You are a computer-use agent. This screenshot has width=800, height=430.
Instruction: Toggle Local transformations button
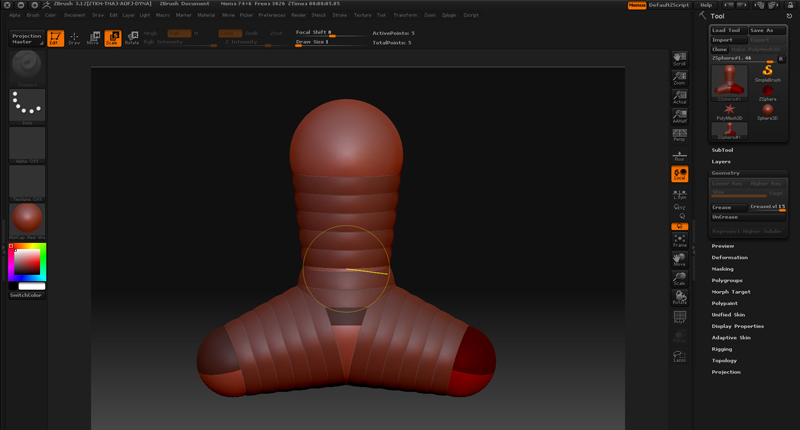[680, 174]
